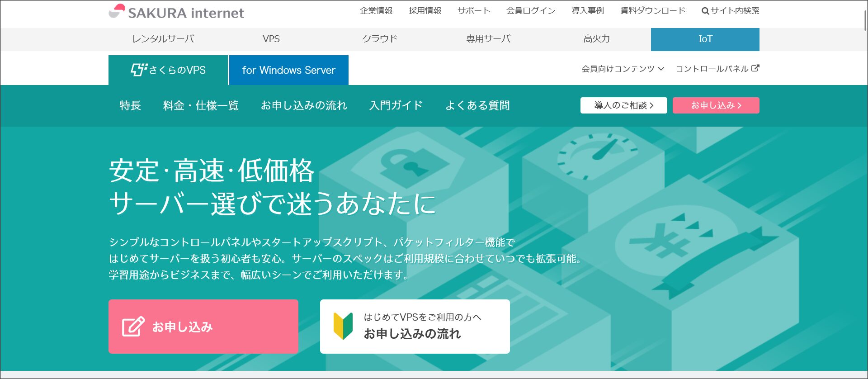Open サイト内検索

click(x=731, y=10)
